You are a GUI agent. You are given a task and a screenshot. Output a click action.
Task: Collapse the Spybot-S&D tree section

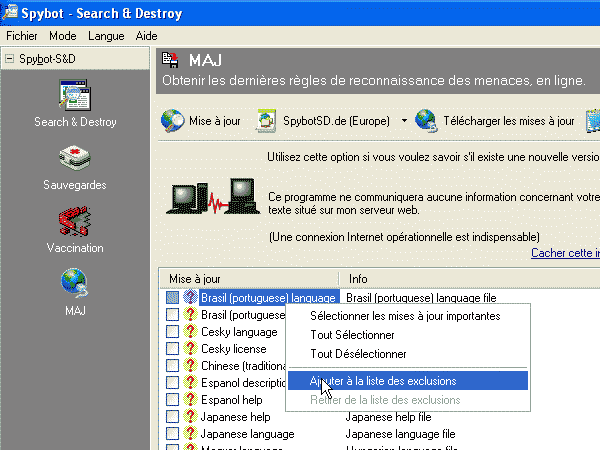9,59
